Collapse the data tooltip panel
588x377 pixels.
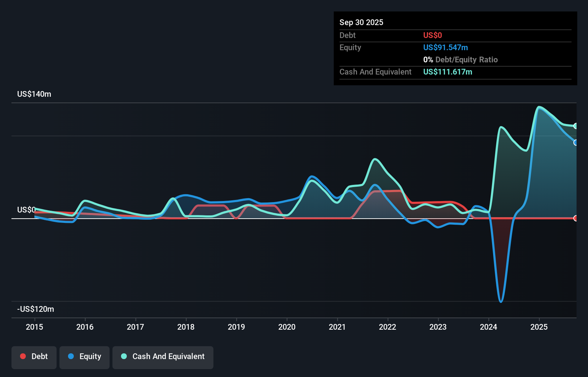[455, 48]
